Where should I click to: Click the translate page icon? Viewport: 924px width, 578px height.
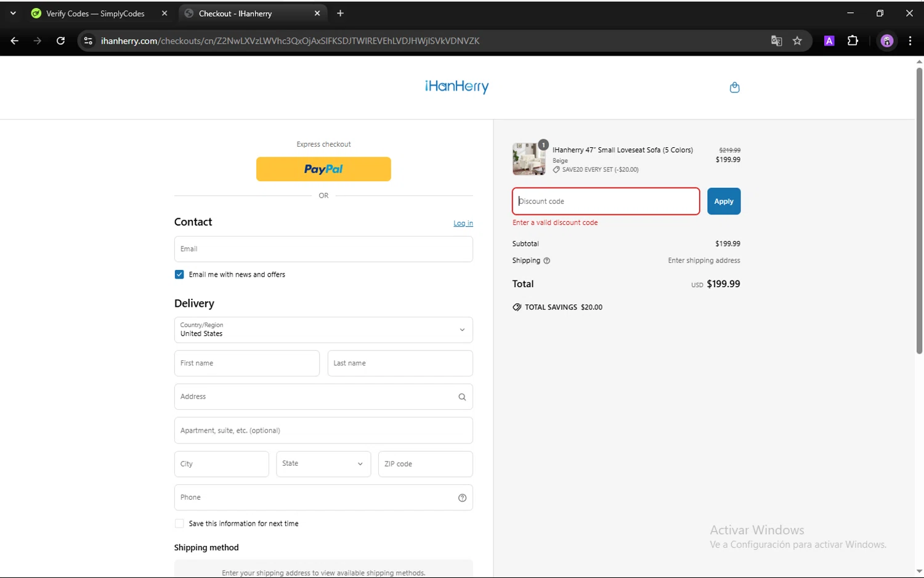point(776,41)
